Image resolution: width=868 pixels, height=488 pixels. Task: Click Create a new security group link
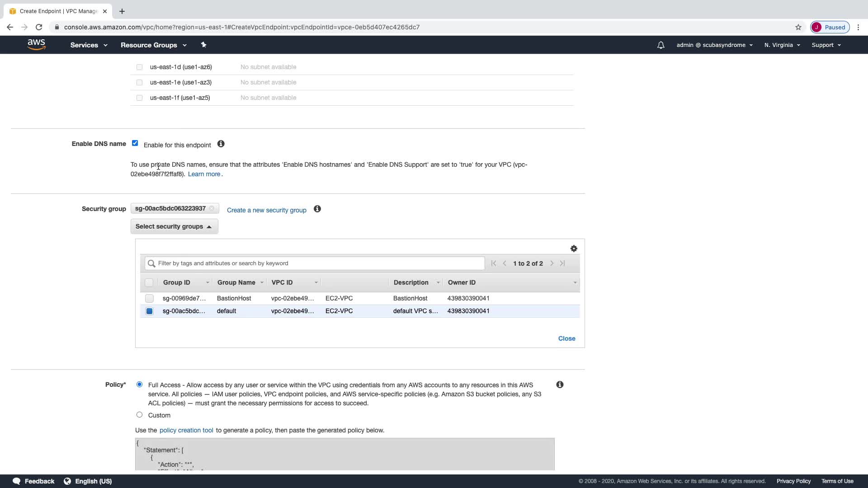[266, 210]
